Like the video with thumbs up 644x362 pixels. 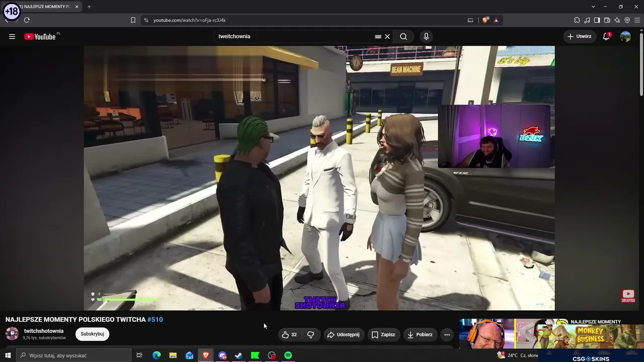click(x=289, y=334)
